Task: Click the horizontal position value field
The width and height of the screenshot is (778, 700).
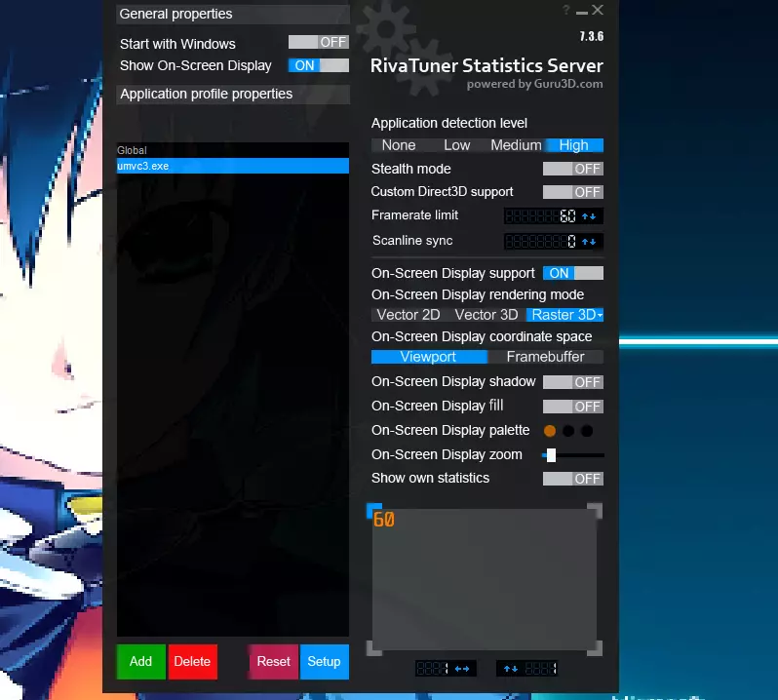Action: (x=433, y=669)
